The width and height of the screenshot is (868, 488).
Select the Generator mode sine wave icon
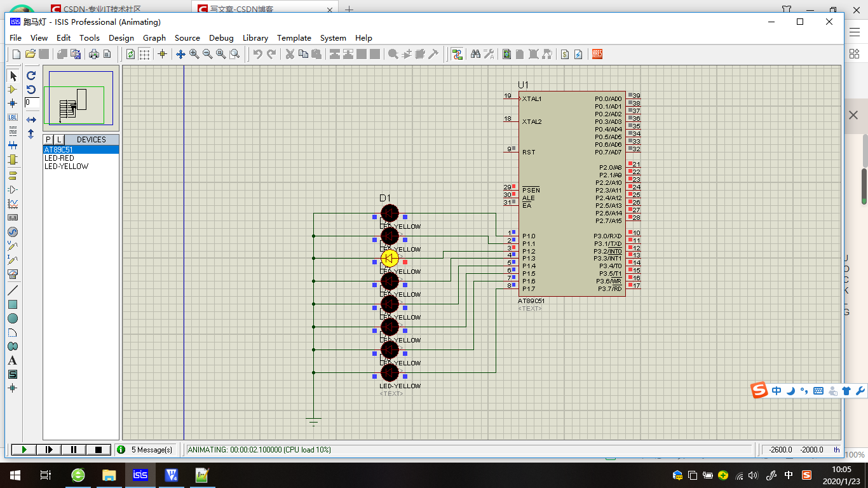13,232
